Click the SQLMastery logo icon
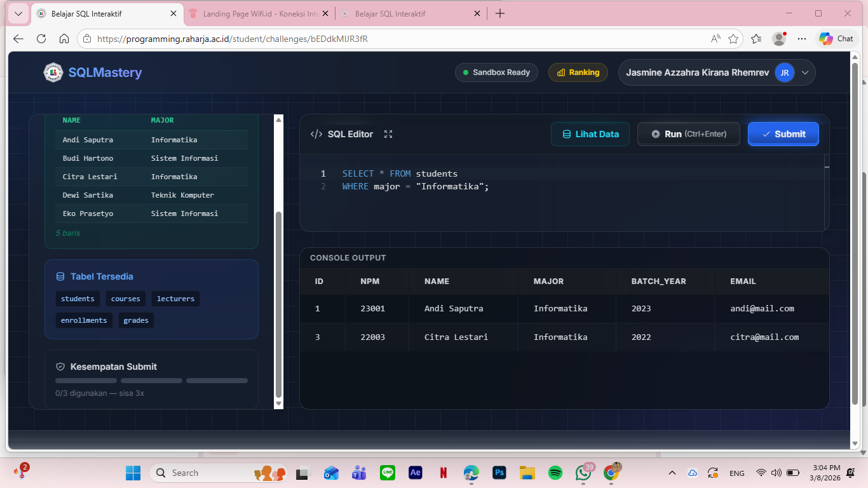The image size is (868, 488). click(53, 72)
